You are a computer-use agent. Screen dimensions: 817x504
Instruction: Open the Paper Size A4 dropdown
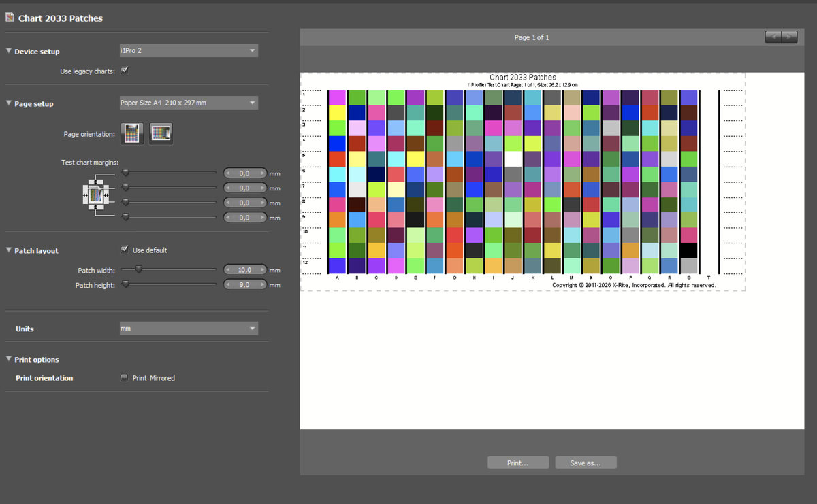188,103
